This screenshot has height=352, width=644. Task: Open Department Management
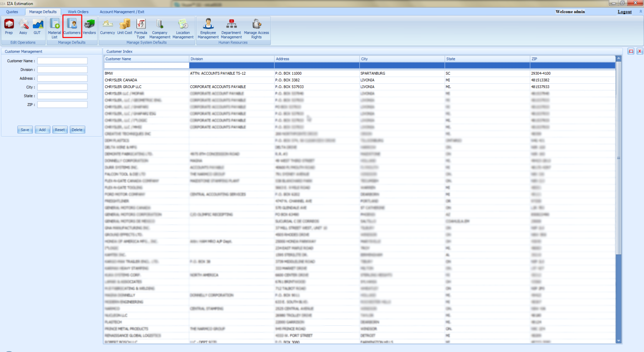point(231,27)
